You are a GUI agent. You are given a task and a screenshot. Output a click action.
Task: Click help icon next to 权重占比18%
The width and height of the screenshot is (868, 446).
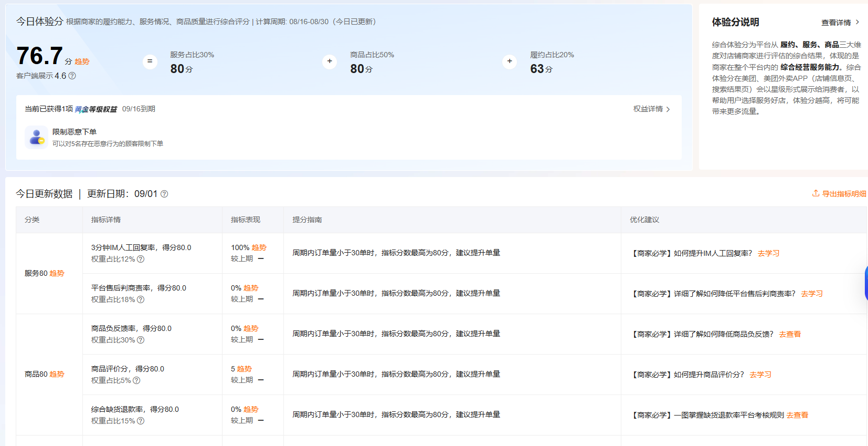click(141, 299)
